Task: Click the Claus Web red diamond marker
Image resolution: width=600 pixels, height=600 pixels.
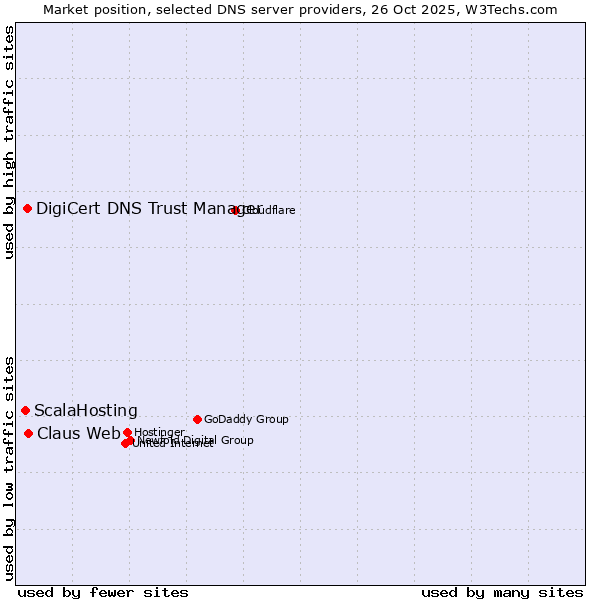Action: [29, 433]
